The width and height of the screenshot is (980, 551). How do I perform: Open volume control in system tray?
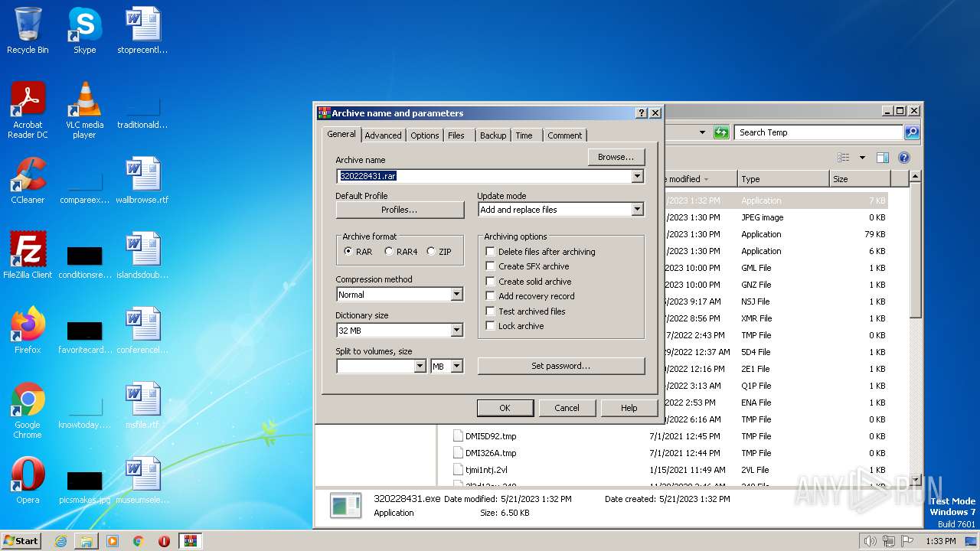870,541
